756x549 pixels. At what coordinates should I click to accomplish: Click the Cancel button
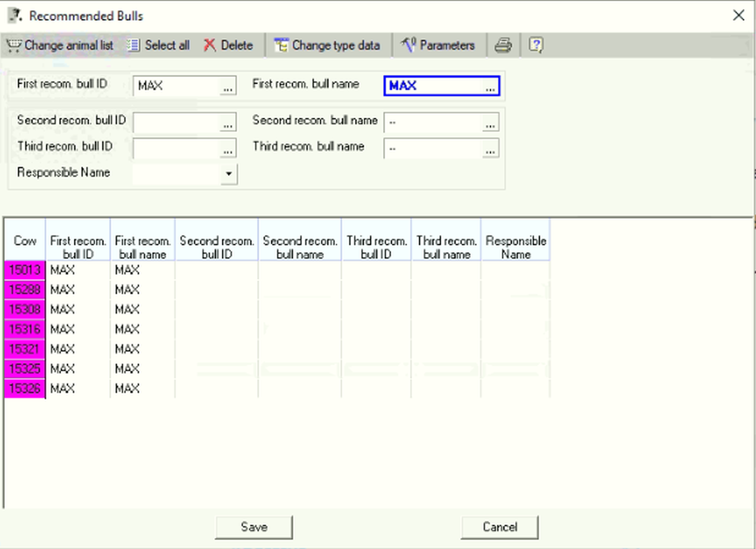pyautogui.click(x=500, y=527)
